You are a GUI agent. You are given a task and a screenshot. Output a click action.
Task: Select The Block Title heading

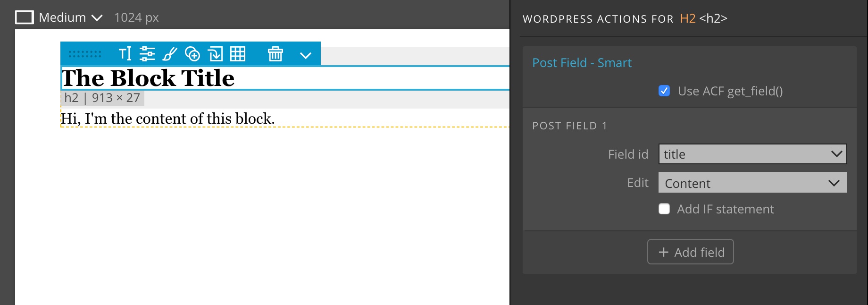point(148,78)
